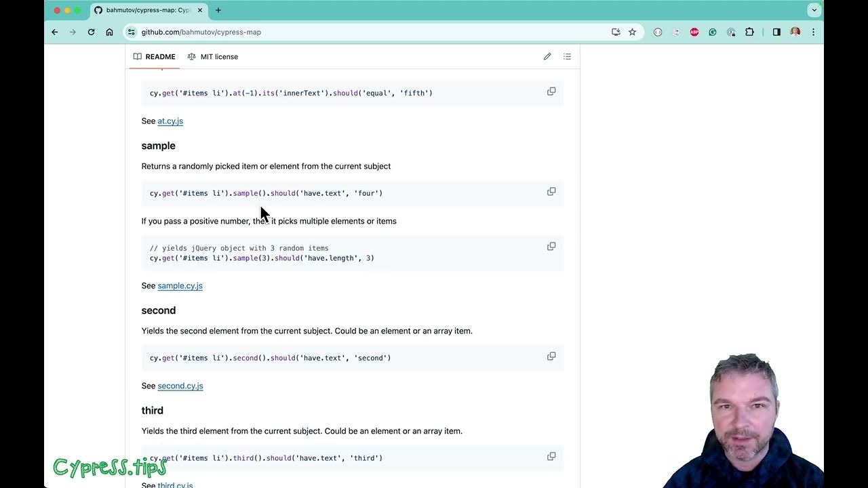This screenshot has height=488, width=868.
Task: Select the bahmutov/cypress-map browser tab
Action: 149,10
